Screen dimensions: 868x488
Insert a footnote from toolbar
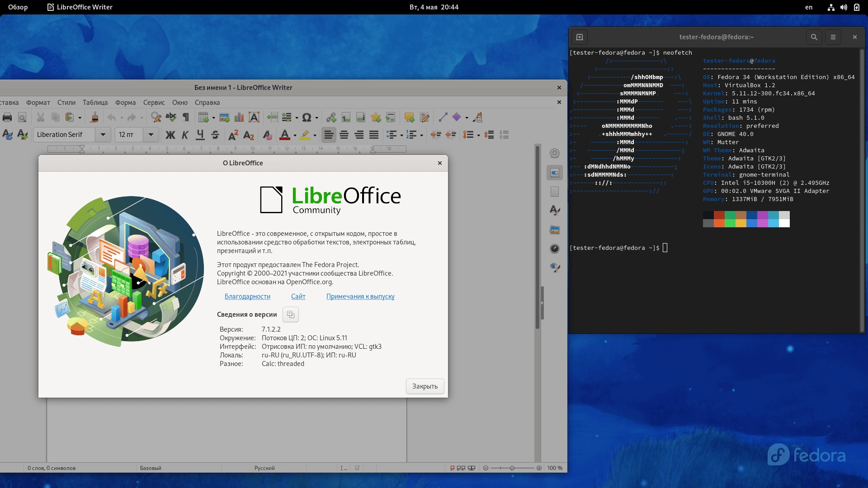point(346,117)
